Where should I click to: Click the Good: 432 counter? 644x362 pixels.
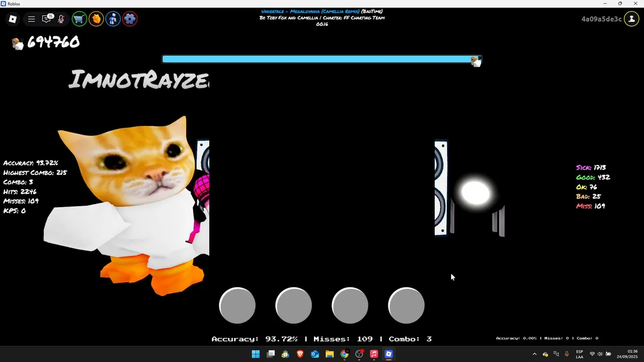[593, 177]
